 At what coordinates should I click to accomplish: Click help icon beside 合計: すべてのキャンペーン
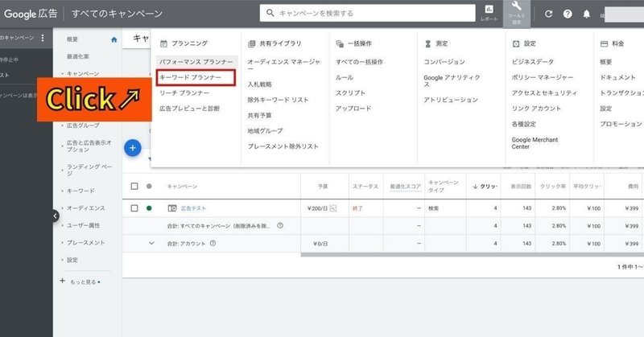(x=280, y=225)
